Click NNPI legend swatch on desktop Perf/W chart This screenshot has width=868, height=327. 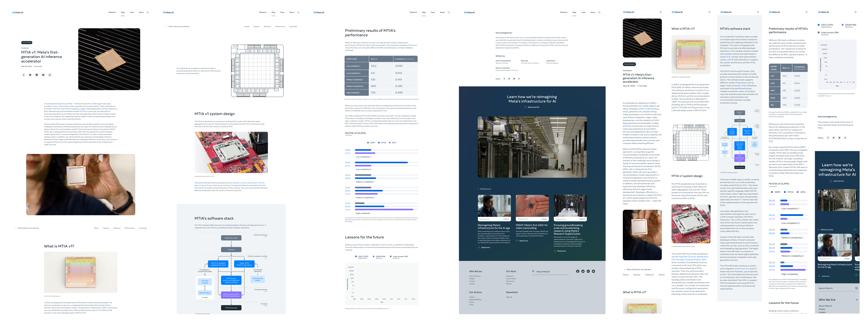pyautogui.click(x=368, y=143)
